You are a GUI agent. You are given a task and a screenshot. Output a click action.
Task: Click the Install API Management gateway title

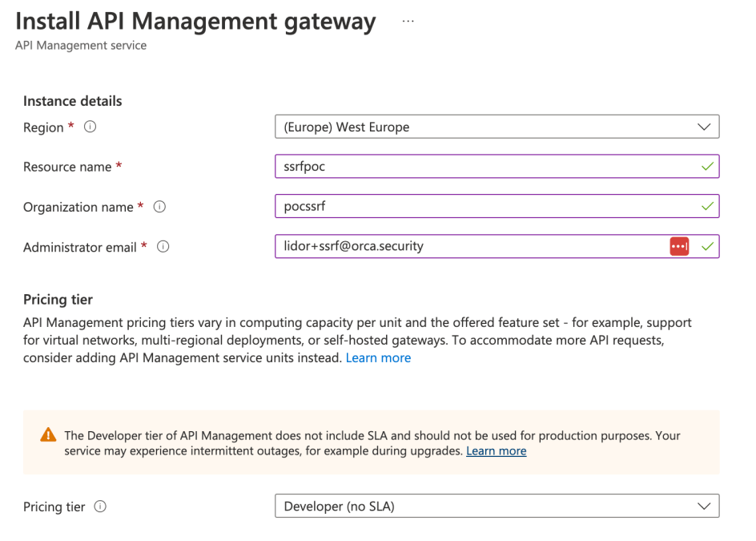tap(195, 22)
